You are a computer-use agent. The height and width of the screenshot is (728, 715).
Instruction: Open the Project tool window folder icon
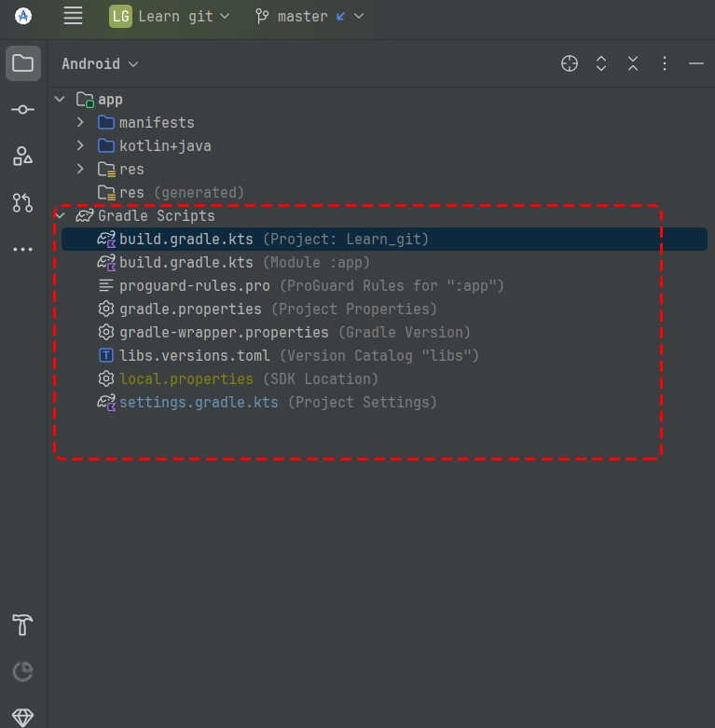(x=23, y=63)
